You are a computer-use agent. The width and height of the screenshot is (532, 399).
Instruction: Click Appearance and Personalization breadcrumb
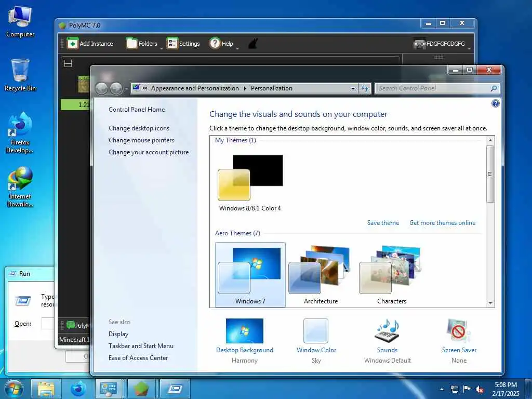point(195,88)
